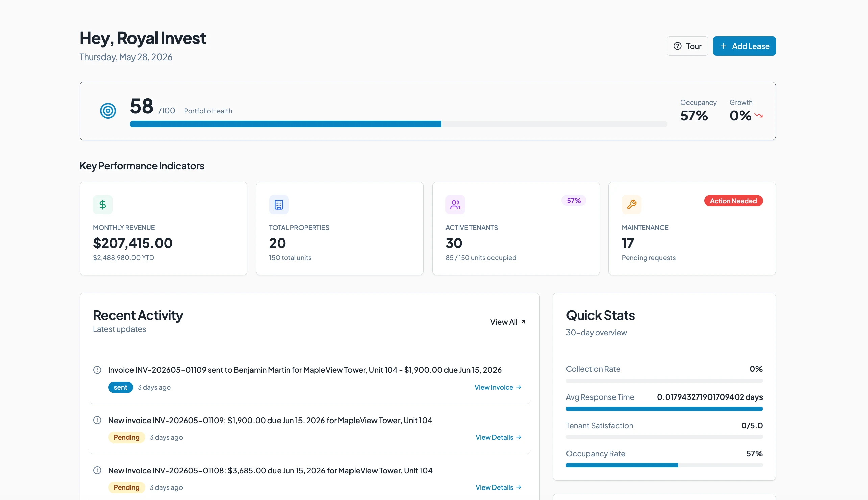Click the Collection Rate progress bar
The width and height of the screenshot is (868, 500).
pos(664,381)
